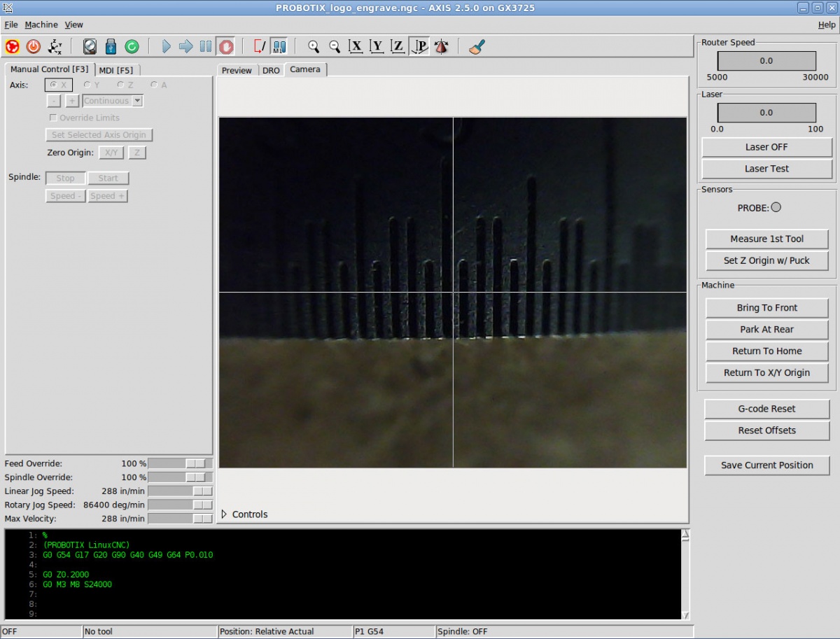840x639 pixels.
Task: Click Measure 1st Tool
Action: [766, 239]
